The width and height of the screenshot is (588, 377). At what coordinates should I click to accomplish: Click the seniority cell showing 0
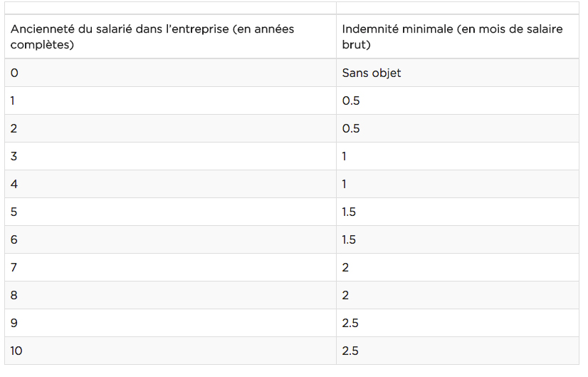click(x=14, y=73)
